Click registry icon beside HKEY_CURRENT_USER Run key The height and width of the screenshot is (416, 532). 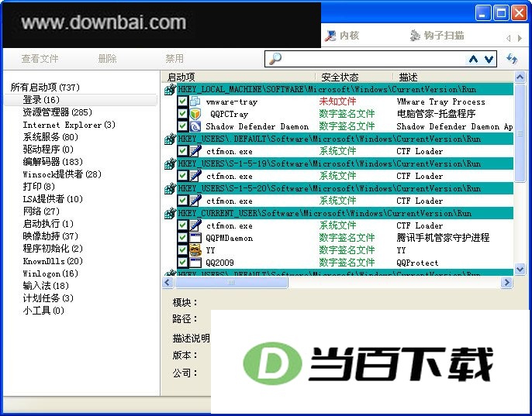[x=170, y=213]
